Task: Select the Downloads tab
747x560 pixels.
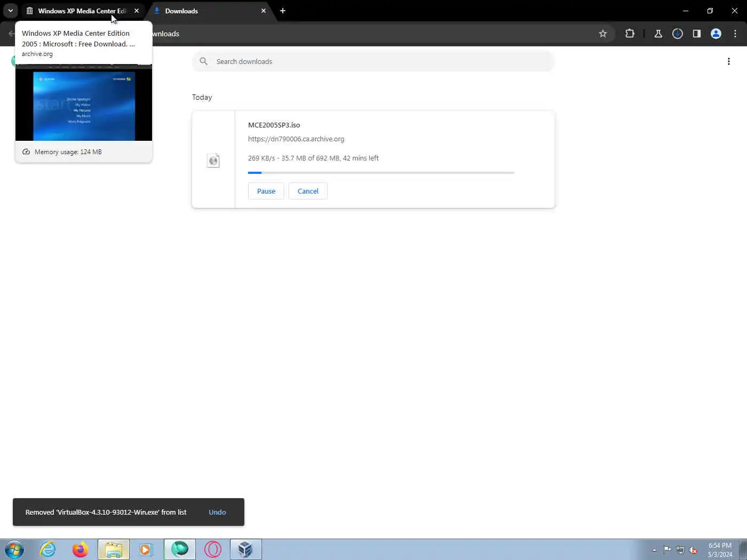Action: (210, 11)
